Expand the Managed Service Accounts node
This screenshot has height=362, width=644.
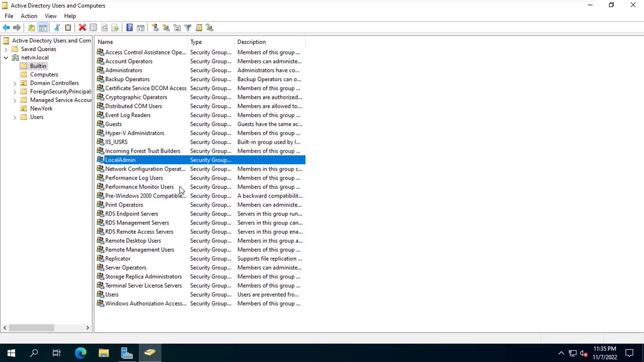pyautogui.click(x=15, y=100)
